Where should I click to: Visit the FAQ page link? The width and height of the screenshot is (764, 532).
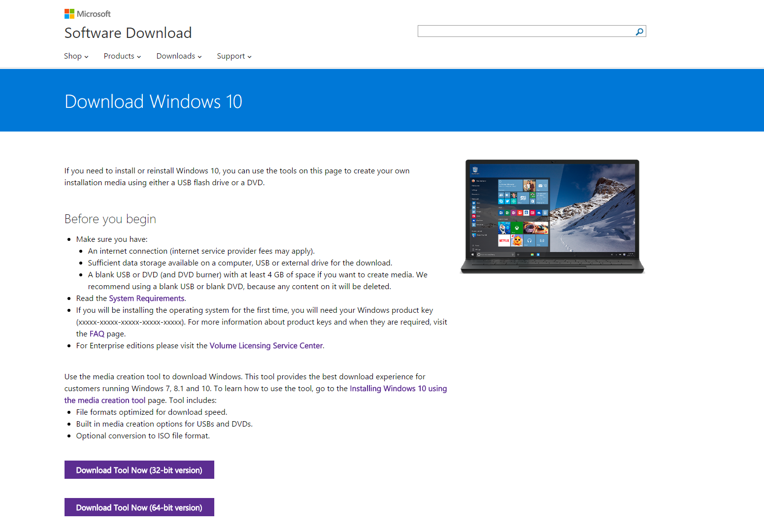tap(97, 334)
